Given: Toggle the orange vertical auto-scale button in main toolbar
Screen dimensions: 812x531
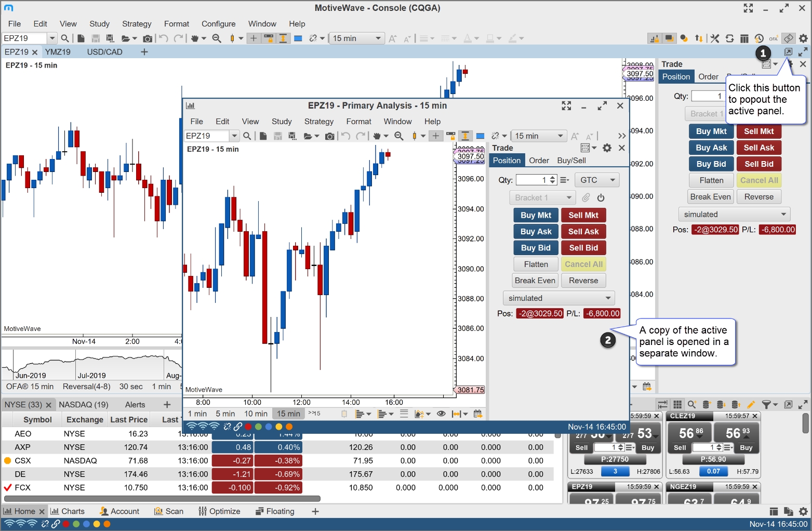Looking at the screenshot, I should 283,38.
